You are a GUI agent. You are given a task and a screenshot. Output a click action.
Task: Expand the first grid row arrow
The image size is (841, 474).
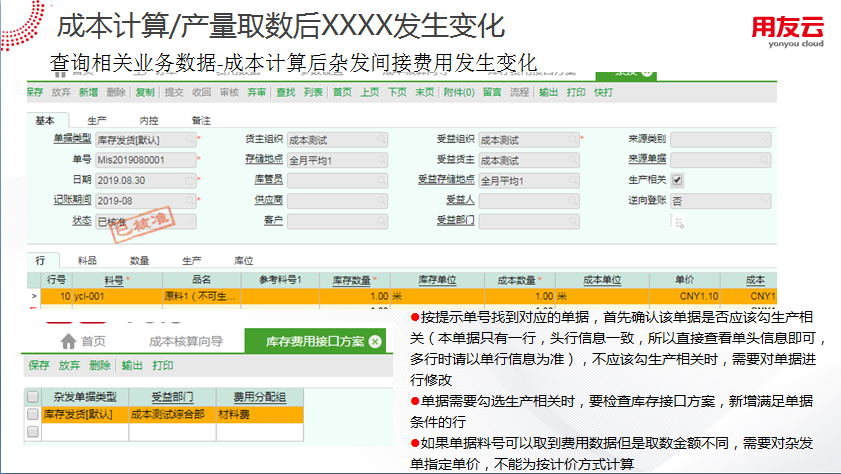point(35,297)
